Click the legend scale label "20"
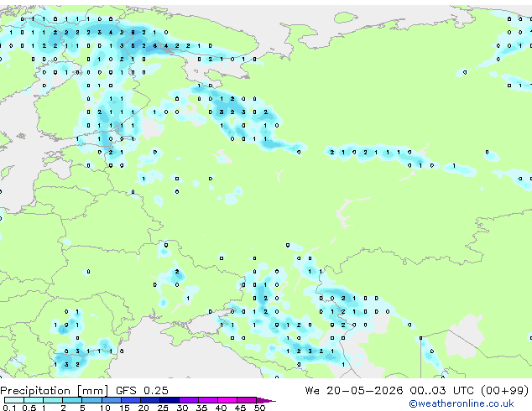Image resolution: width=532 pixels, height=411 pixels. click(x=143, y=408)
